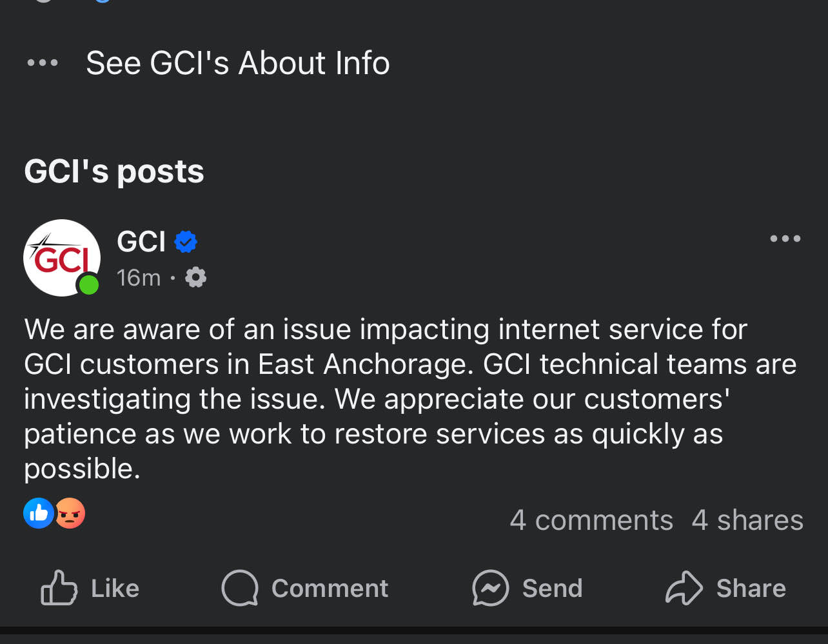Tap the blue thumbs-up reaction icon
The width and height of the screenshot is (828, 644).
coord(39,513)
